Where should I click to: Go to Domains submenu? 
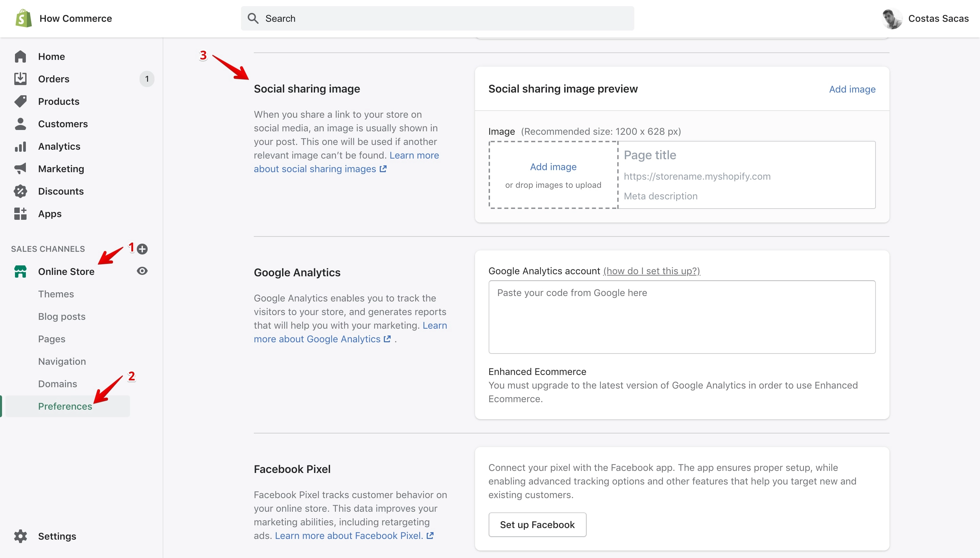tap(58, 384)
